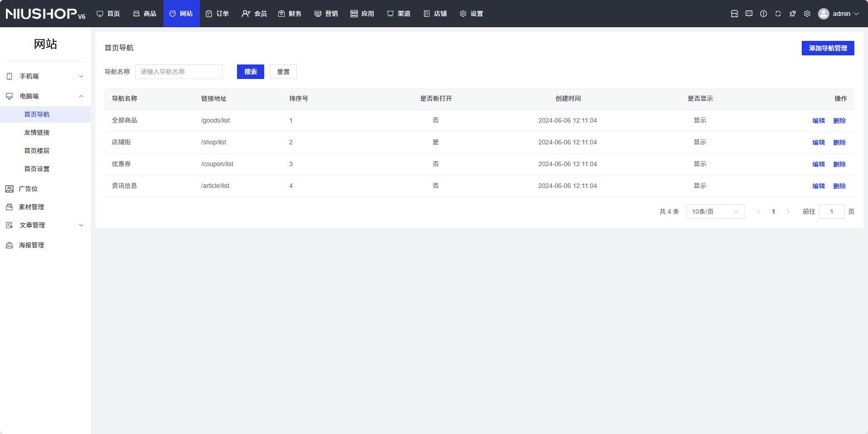The height and width of the screenshot is (434, 868).
Task: Click the refresh arrows icon
Action: (x=778, y=14)
